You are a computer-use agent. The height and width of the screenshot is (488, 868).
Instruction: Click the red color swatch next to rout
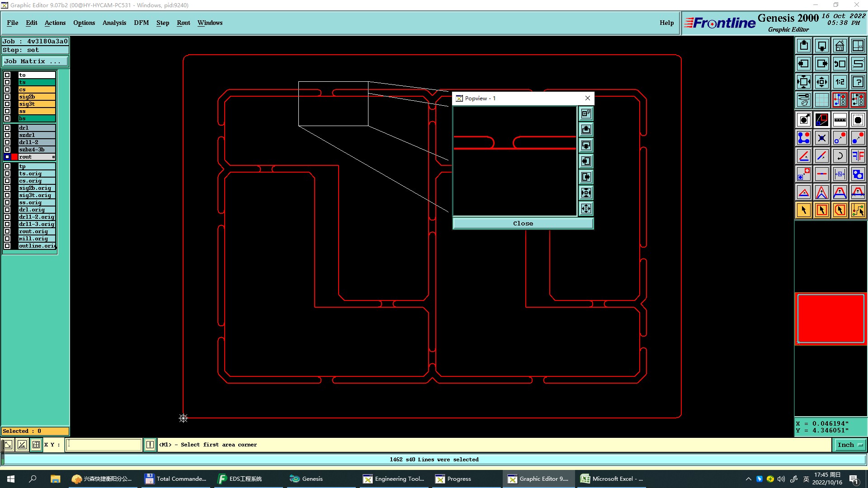(x=14, y=157)
